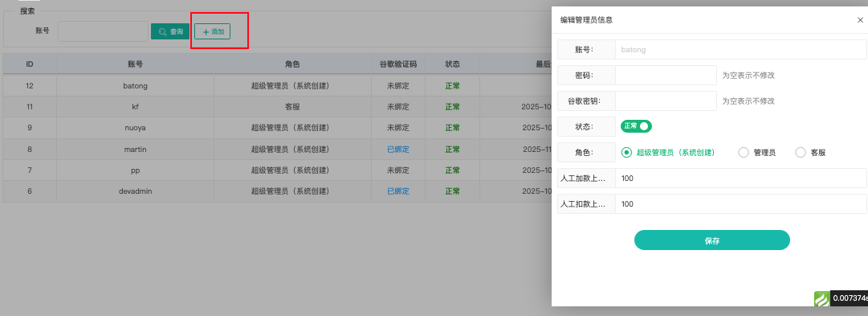868x316 pixels.
Task: Click the 角色 column header
Action: [293, 64]
